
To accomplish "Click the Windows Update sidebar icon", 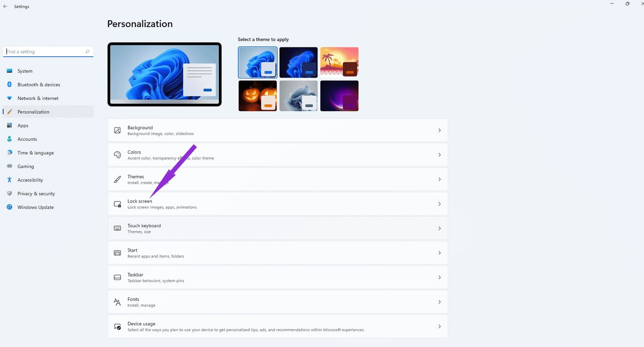I will pyautogui.click(x=9, y=207).
